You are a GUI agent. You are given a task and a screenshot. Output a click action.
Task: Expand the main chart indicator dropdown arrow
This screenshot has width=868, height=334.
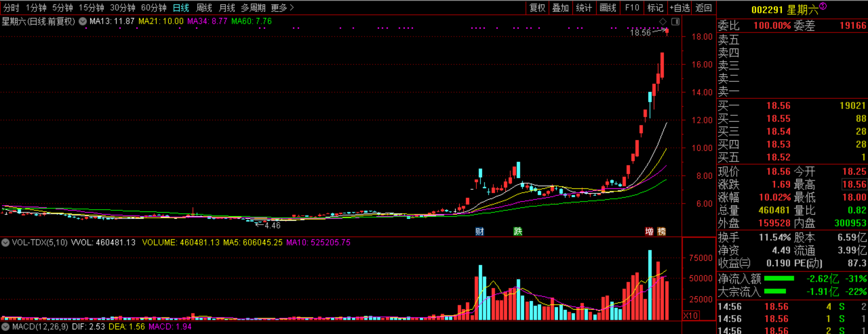coord(83,21)
